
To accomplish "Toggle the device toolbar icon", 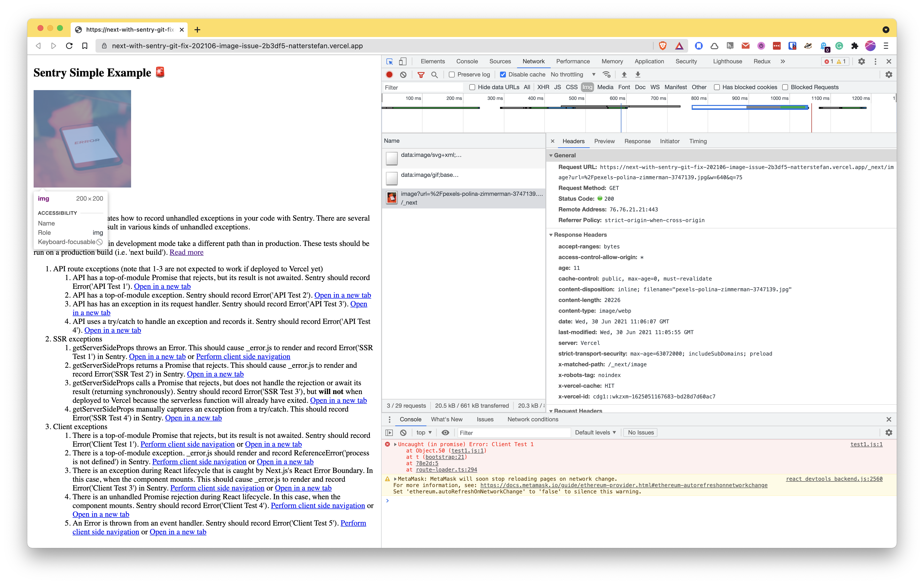I will tap(403, 61).
